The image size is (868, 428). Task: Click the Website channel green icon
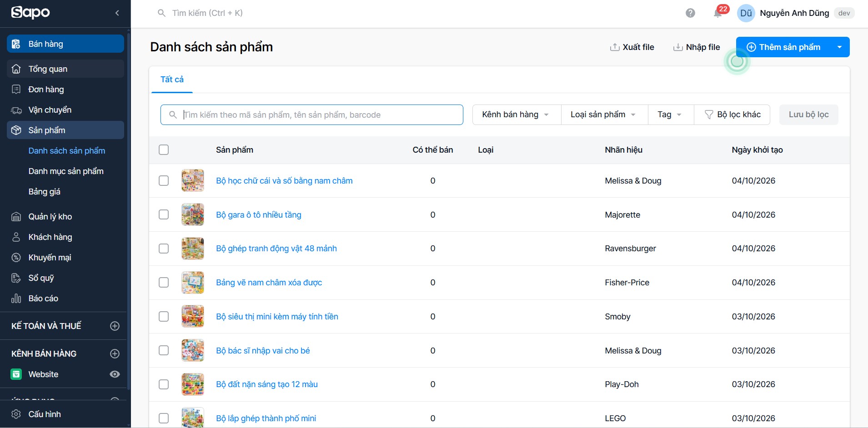pos(16,374)
